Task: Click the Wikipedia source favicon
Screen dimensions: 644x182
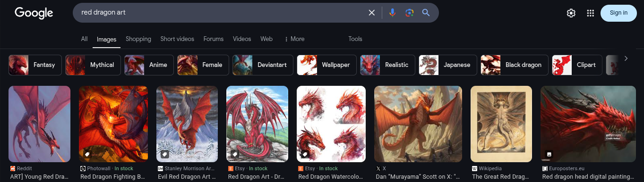Action: [x=474, y=168]
